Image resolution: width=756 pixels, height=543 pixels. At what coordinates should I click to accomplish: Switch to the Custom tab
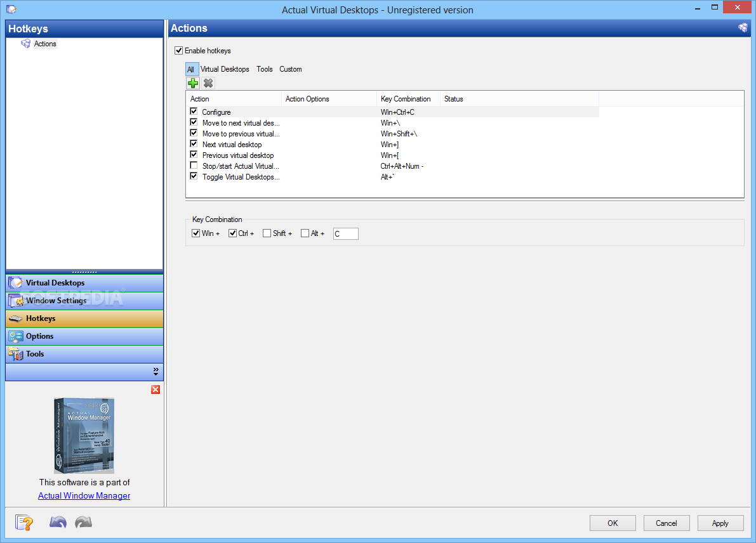click(x=291, y=69)
